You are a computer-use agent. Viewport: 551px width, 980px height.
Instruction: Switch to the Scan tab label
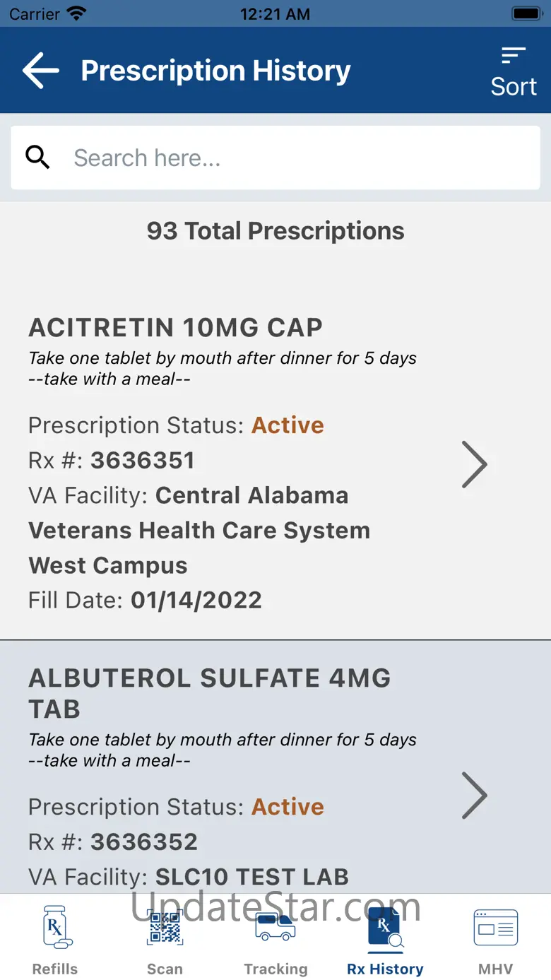point(165,969)
